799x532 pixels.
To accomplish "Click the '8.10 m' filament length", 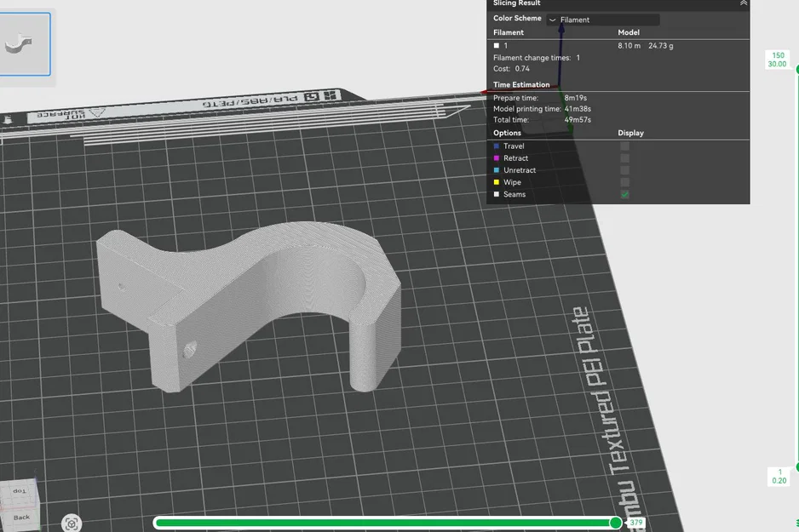I will pyautogui.click(x=629, y=46).
